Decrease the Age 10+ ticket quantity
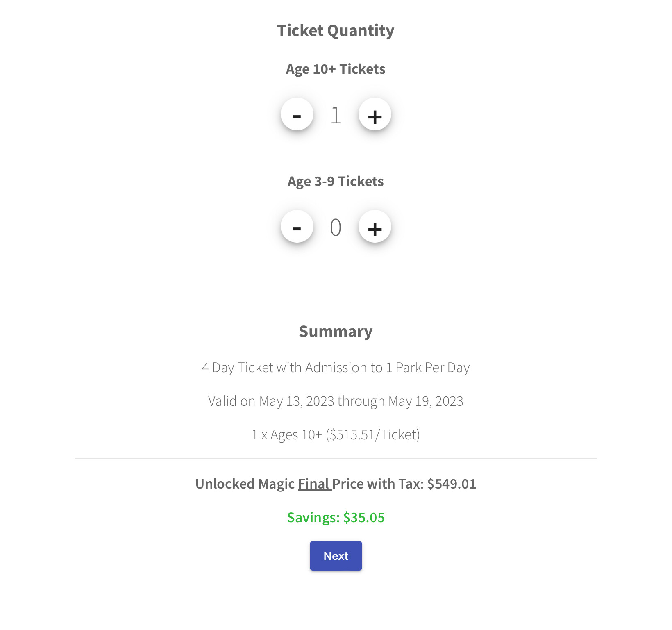 297,114
